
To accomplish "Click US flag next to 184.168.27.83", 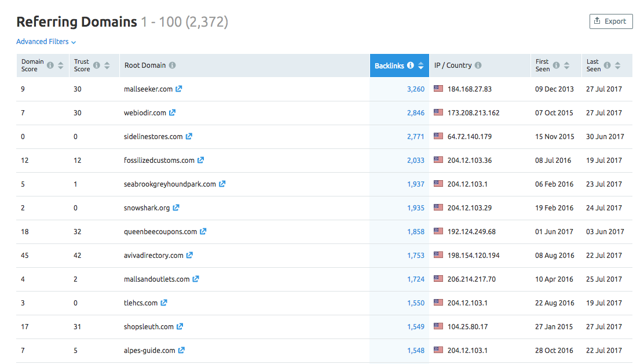I will (x=438, y=88).
